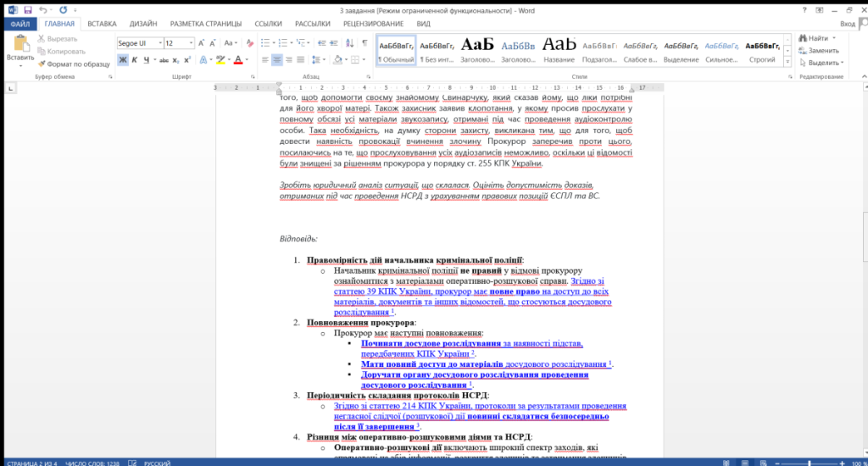Toggle show paragraph marks ¶
This screenshot has height=466, width=868.
(364, 43)
